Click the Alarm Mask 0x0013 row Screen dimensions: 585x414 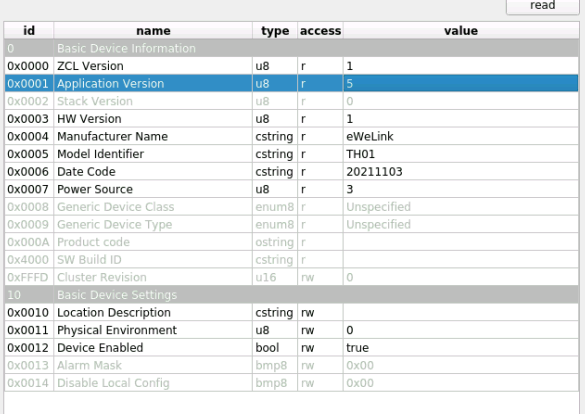pyautogui.click(x=291, y=365)
